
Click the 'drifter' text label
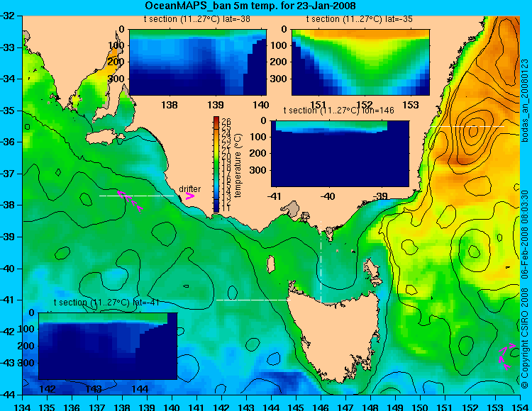click(x=189, y=189)
